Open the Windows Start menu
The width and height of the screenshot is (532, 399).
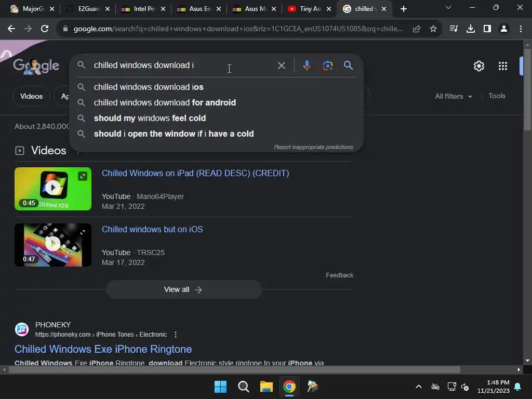tap(220, 387)
